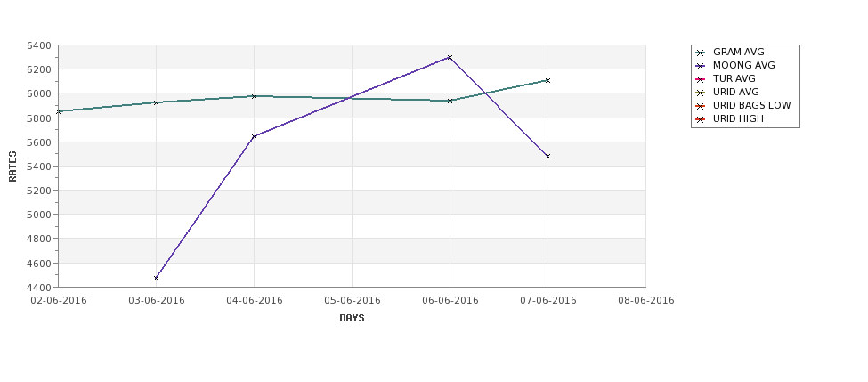
Task: Click the URID AVG legend marker icon
Action: point(701,93)
